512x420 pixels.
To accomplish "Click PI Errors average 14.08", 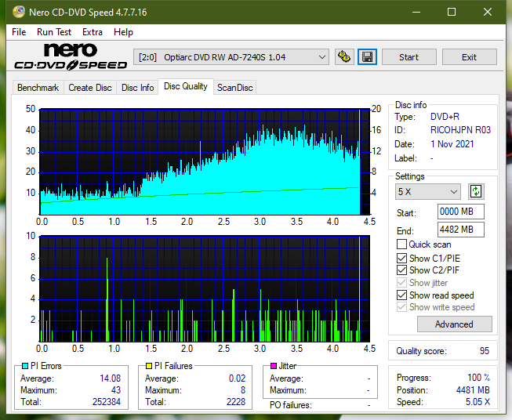I will tap(110, 378).
